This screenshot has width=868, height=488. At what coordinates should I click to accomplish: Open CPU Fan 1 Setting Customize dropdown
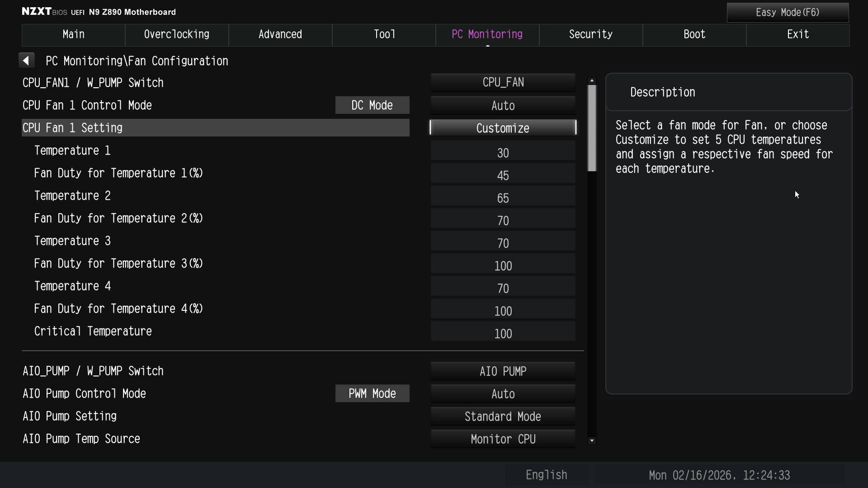click(x=503, y=128)
